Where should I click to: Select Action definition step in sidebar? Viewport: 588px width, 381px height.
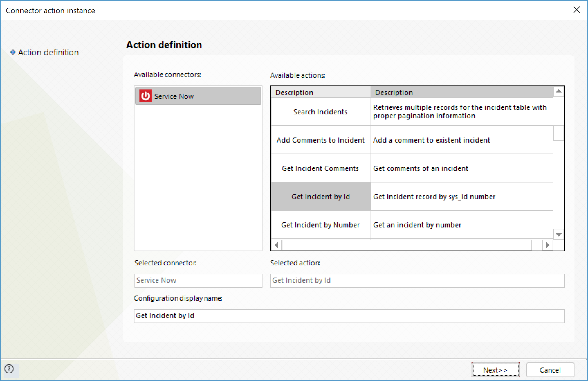45,52
